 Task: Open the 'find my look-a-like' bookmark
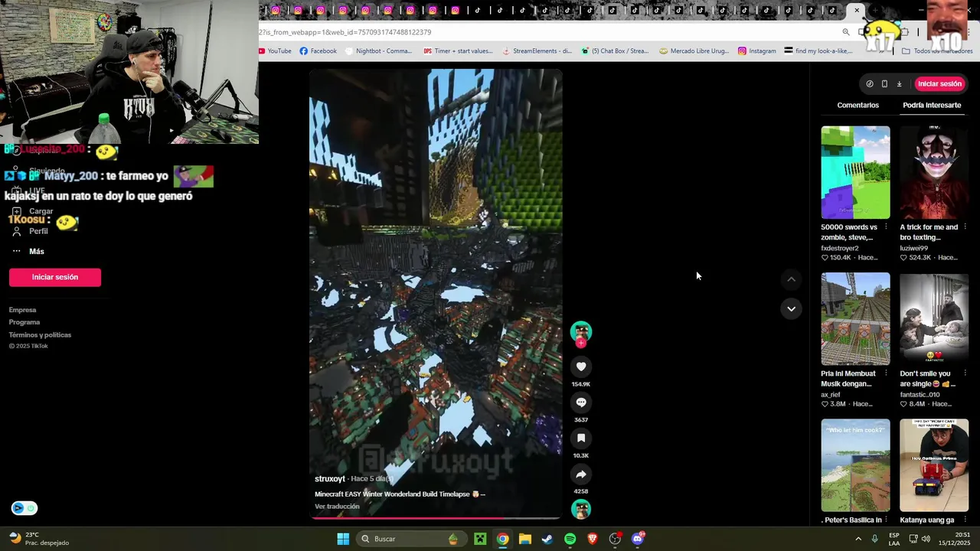(818, 51)
